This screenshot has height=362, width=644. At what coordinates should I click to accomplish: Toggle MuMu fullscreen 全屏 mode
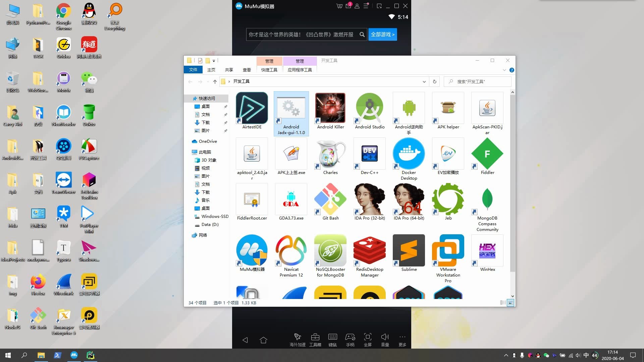pos(368,339)
